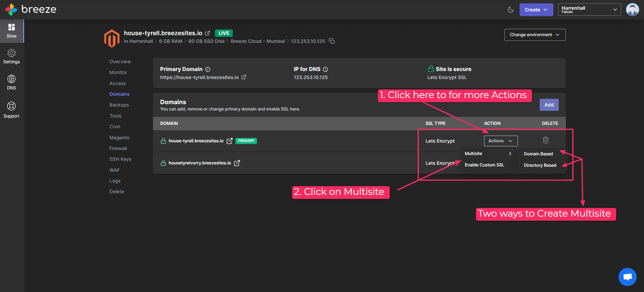Open the SSH Keys section
This screenshot has height=292, width=644.
pyautogui.click(x=120, y=159)
